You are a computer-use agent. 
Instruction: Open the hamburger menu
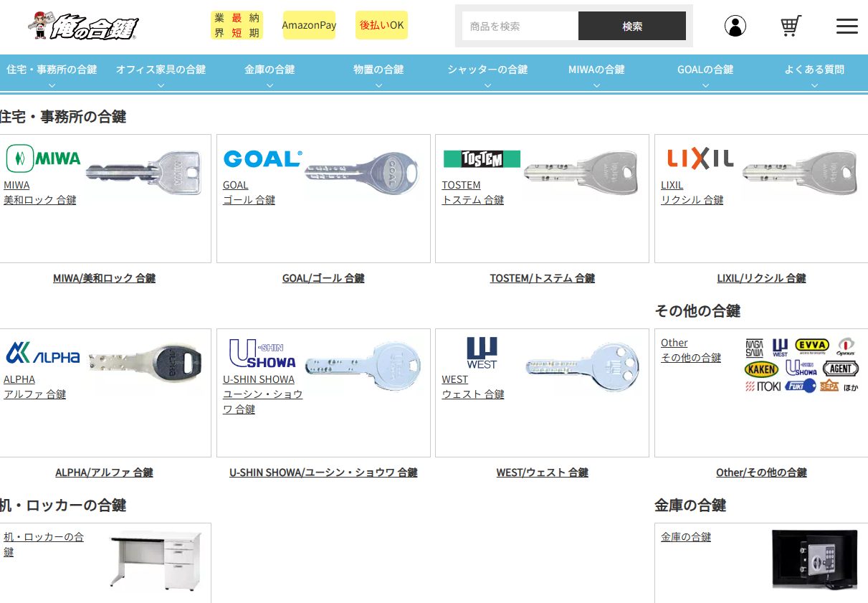(846, 27)
